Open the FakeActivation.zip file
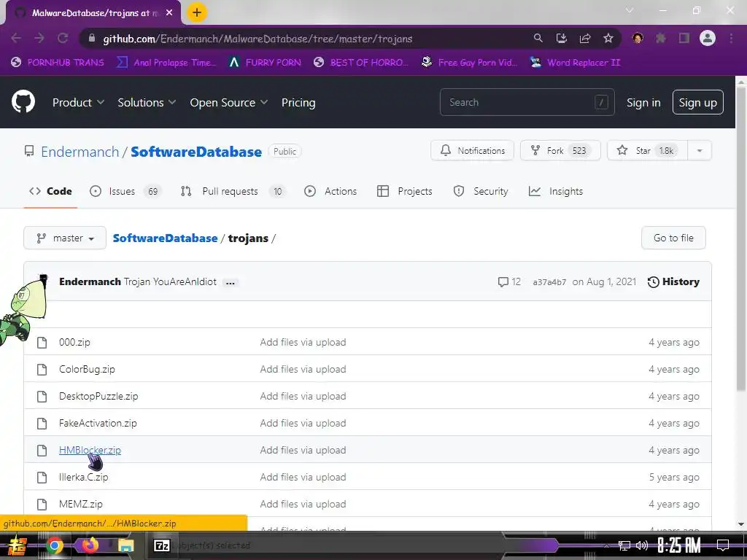Screen dimensions: 747x560 (x=98, y=424)
